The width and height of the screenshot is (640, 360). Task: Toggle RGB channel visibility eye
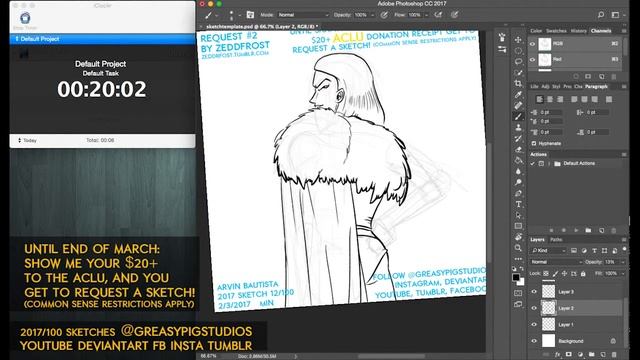click(533, 44)
